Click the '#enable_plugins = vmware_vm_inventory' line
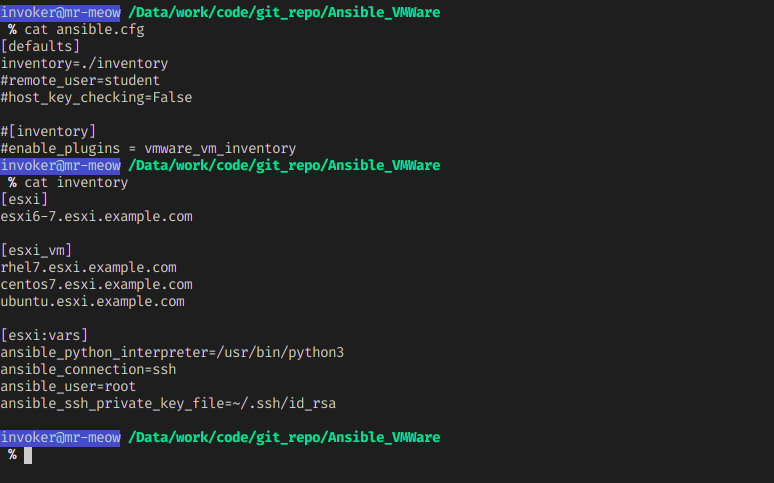This screenshot has width=774, height=483. click(x=148, y=149)
